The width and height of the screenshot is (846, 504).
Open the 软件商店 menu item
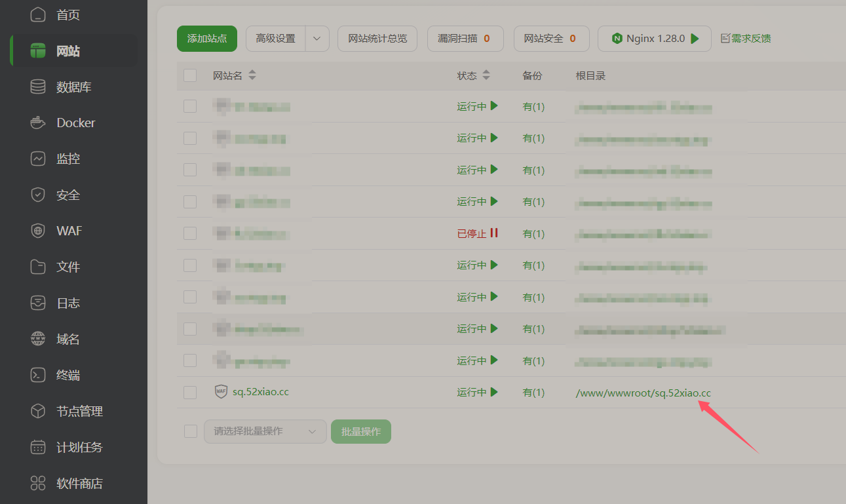point(79,483)
